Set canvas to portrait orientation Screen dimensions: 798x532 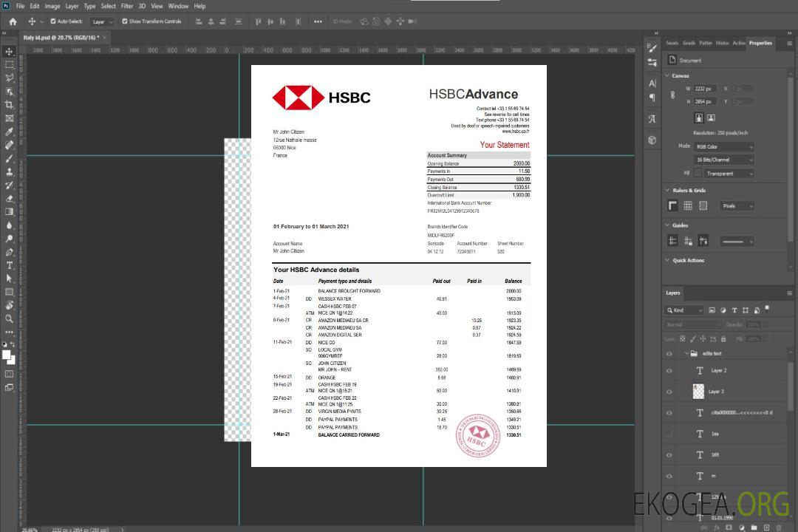point(699,118)
